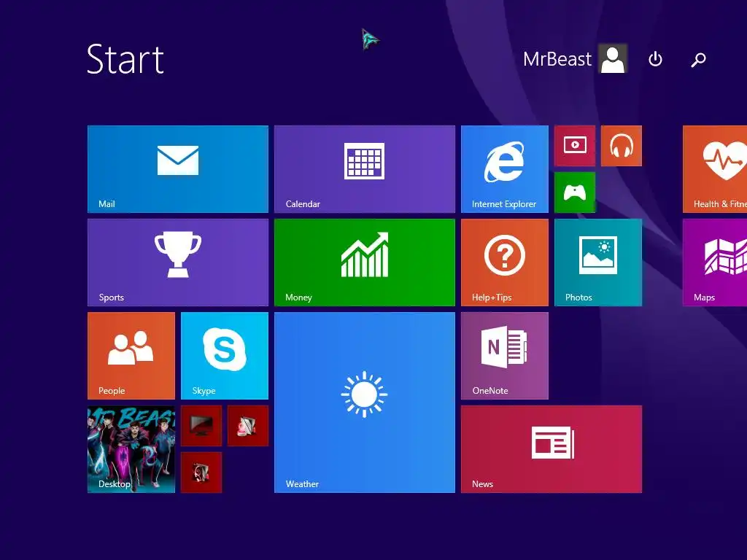Launch the Skype tile

(x=225, y=356)
